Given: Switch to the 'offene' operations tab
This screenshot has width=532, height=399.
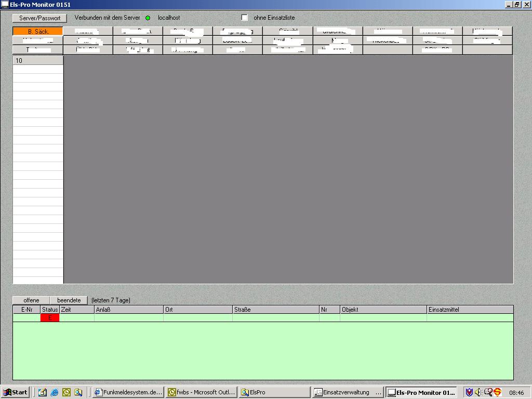Looking at the screenshot, I should point(31,300).
